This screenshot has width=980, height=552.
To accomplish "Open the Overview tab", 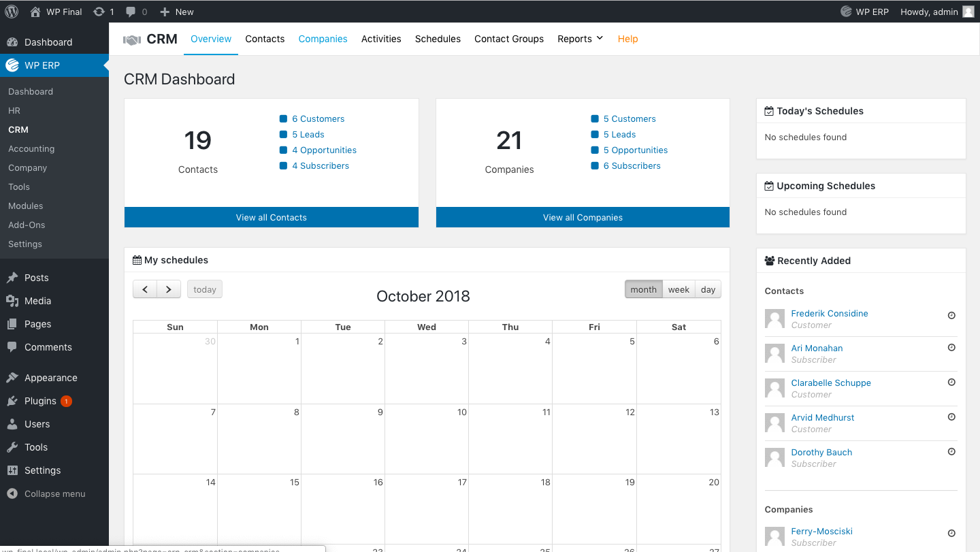I will click(x=211, y=39).
